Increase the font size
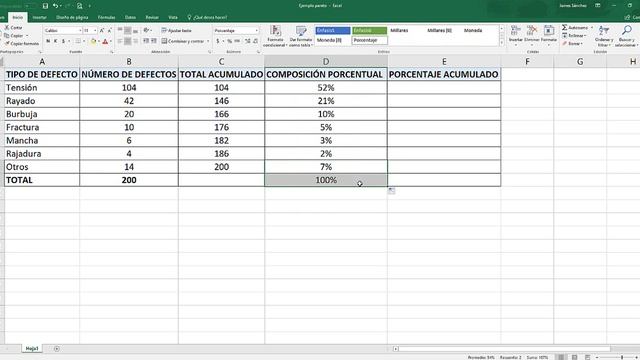The width and height of the screenshot is (640, 360). click(102, 31)
